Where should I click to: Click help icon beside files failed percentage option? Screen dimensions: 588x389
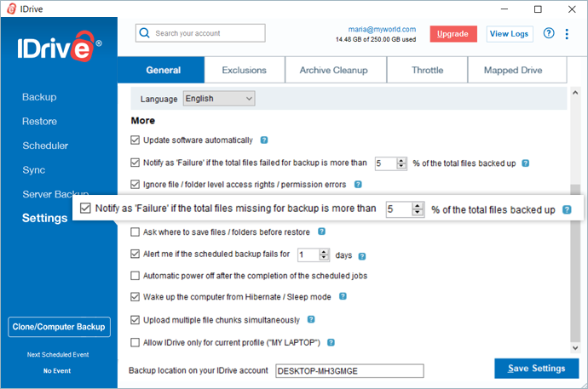(x=526, y=163)
